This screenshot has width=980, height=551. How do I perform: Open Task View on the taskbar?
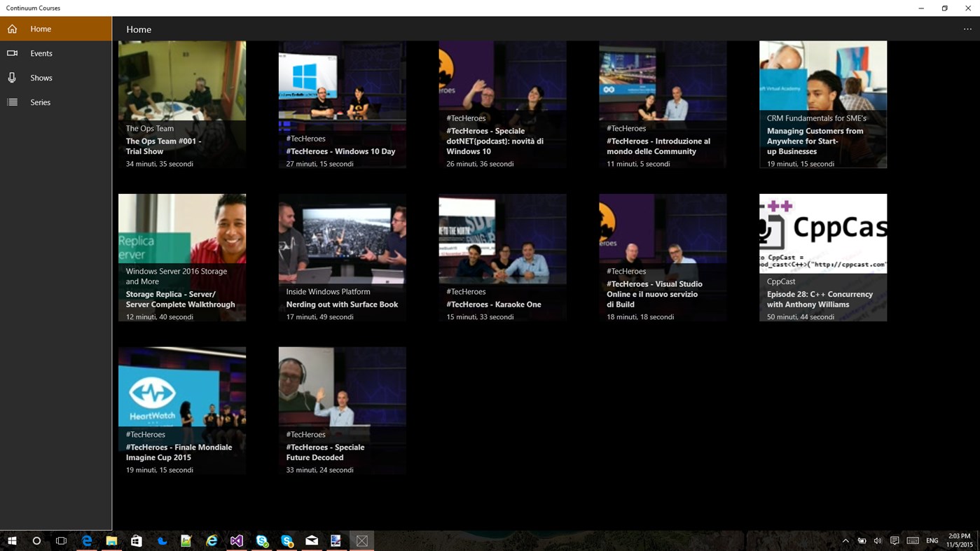tap(62, 540)
